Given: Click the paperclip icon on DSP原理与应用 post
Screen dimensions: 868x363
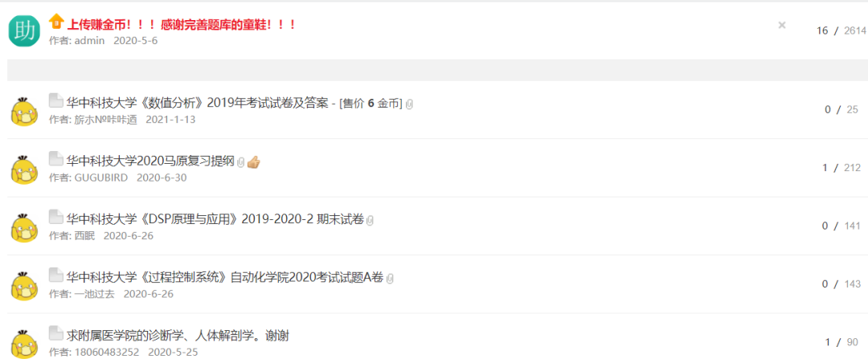Looking at the screenshot, I should (x=371, y=220).
